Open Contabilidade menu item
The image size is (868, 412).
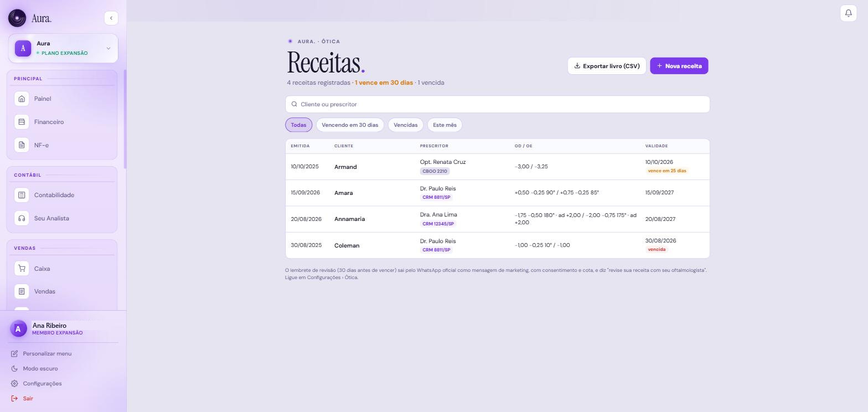click(62, 195)
